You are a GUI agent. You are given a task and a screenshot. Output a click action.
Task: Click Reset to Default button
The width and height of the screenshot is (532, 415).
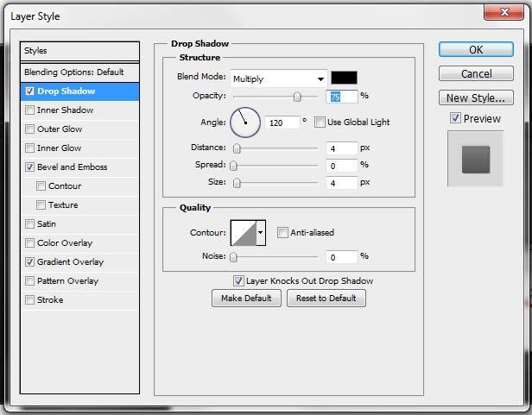coord(326,298)
